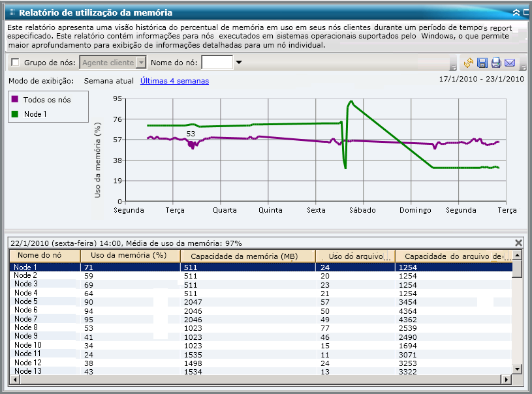The width and height of the screenshot is (532, 394).
Task: Select Semana atual display mode
Action: coord(108,81)
